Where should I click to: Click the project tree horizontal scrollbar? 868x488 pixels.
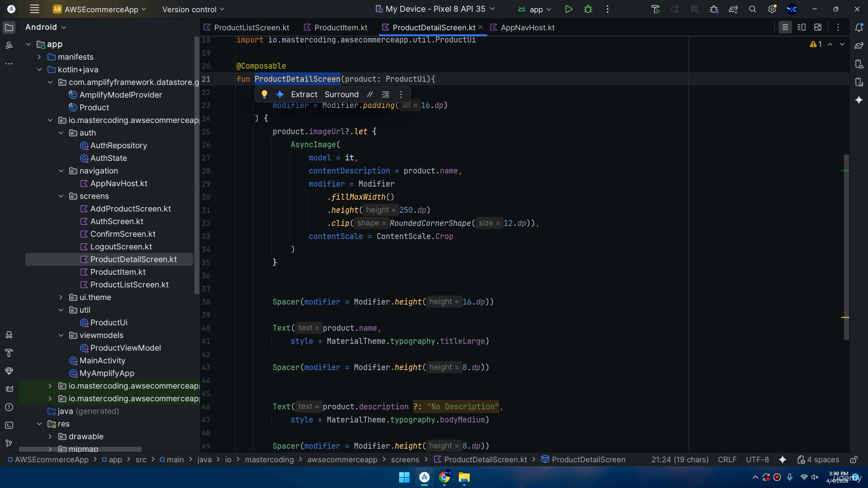coord(80,450)
